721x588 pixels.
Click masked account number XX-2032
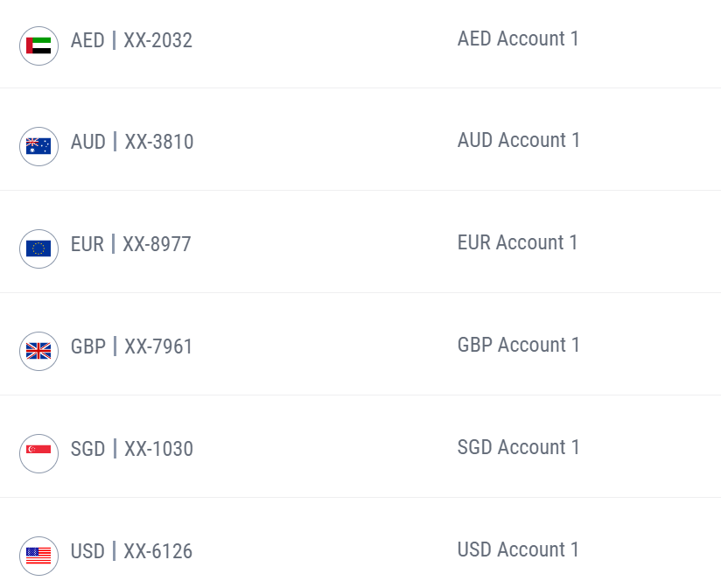pos(158,40)
